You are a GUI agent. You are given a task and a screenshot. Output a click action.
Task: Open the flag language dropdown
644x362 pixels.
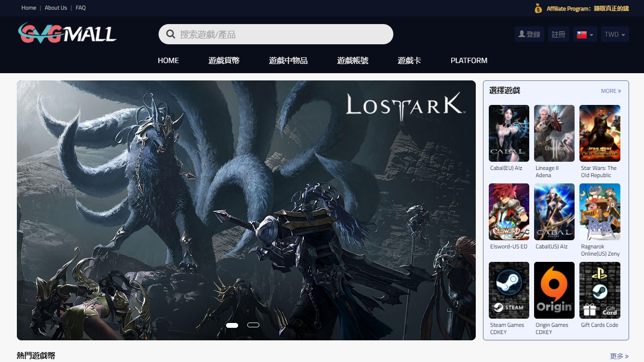pyautogui.click(x=585, y=34)
